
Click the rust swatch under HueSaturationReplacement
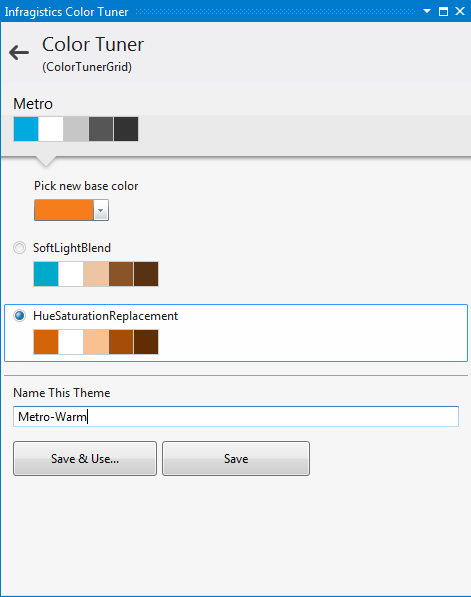121,342
